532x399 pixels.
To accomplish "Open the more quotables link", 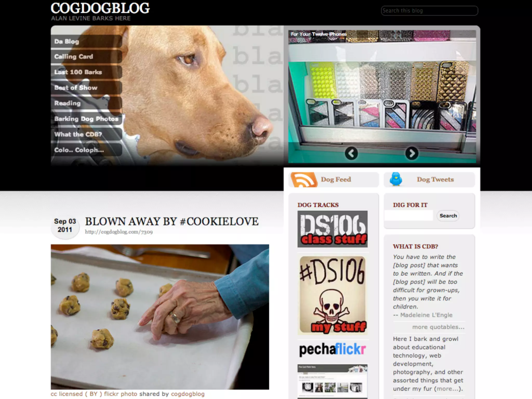I will pos(438,327).
